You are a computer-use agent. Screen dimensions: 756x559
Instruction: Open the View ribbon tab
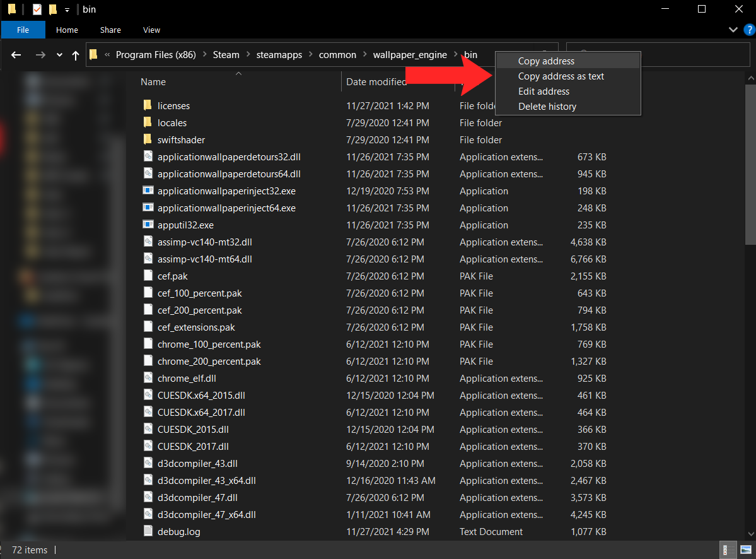coord(151,30)
